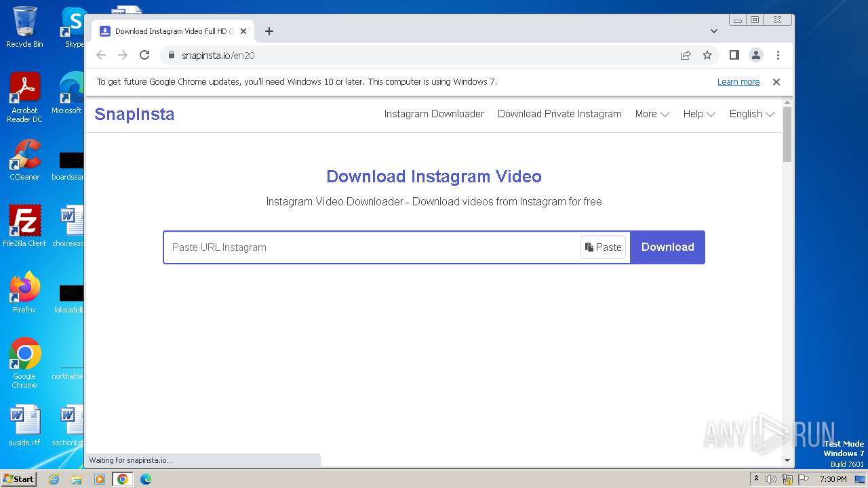Open CCleaner desktop icon
This screenshot has height=488, width=868.
coord(24,160)
